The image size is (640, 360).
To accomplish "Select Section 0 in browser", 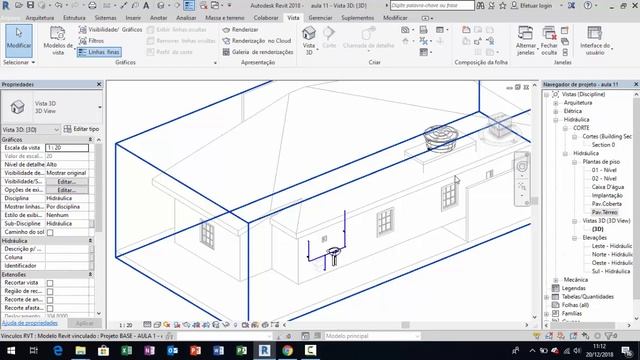I will (x=603, y=145).
